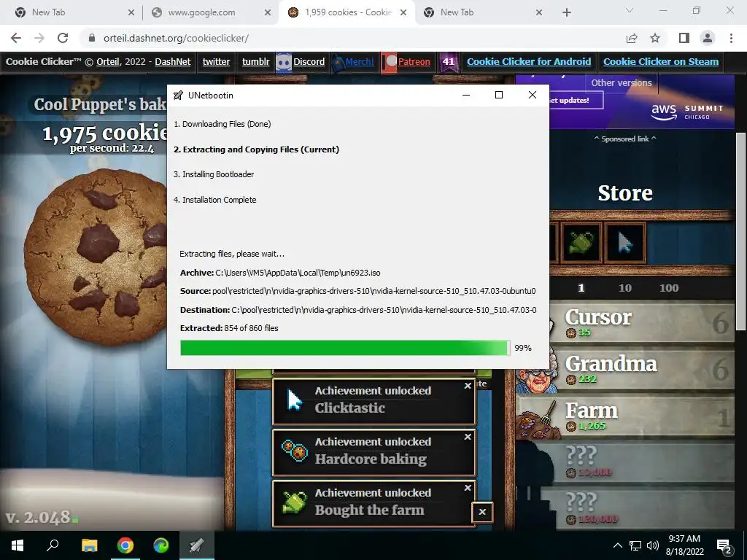Image resolution: width=747 pixels, height=560 pixels.
Task: Open Chrome from the taskbar
Action: click(x=125, y=545)
